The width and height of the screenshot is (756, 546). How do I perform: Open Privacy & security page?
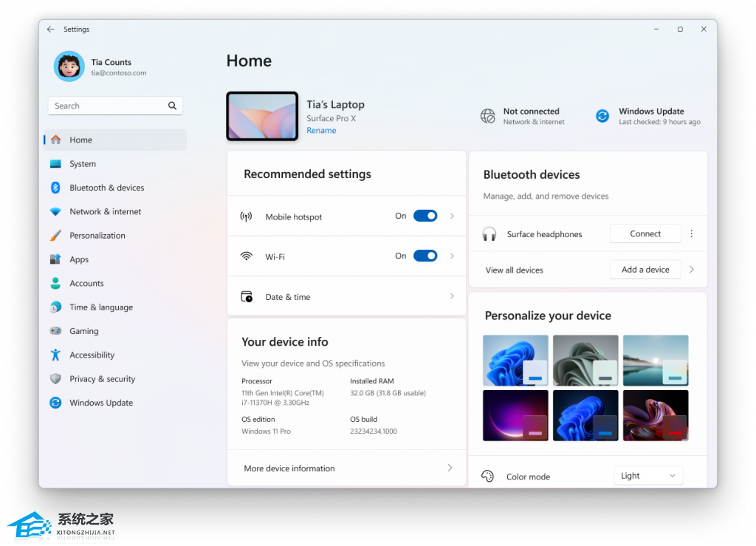(115, 378)
